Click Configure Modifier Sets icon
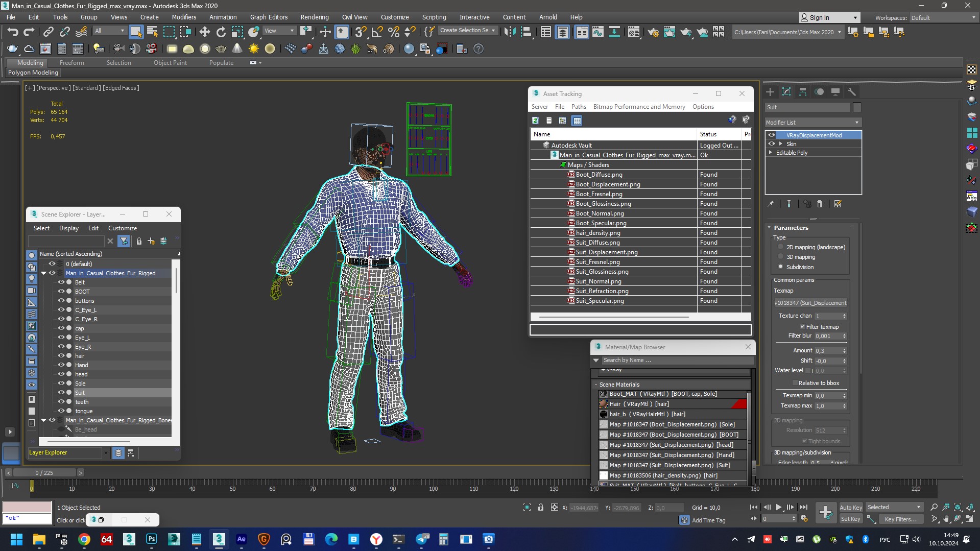Image resolution: width=980 pixels, height=551 pixels. 838,204
